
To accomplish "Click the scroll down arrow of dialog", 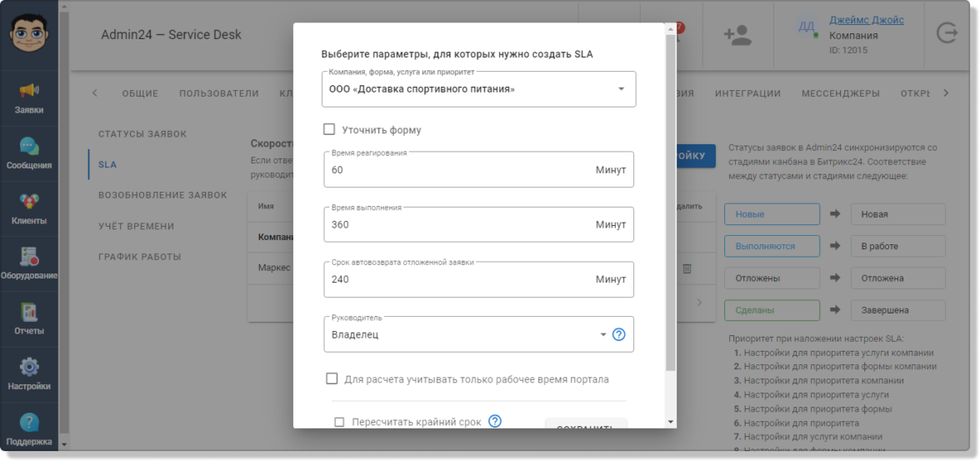I will coord(671,422).
